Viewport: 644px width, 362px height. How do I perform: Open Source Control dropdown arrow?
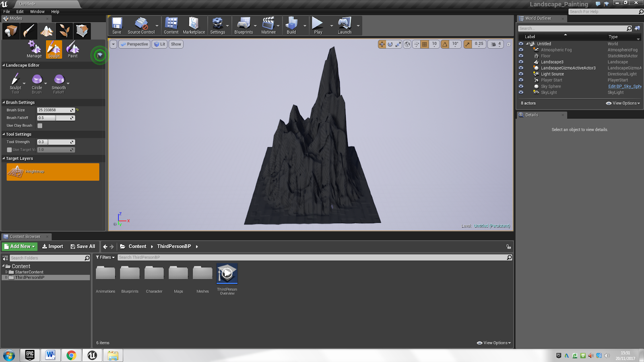[x=157, y=26]
